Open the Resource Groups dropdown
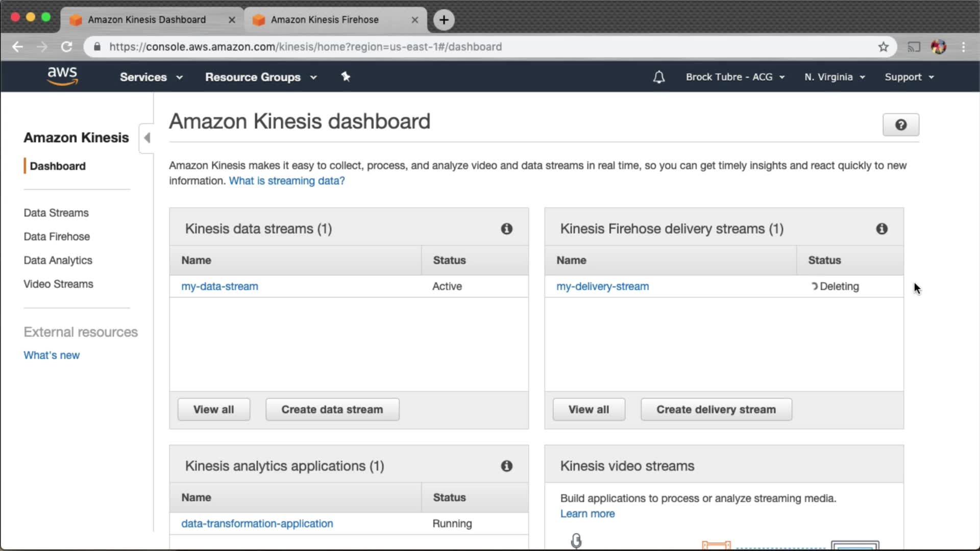This screenshot has height=551, width=980. [261, 77]
